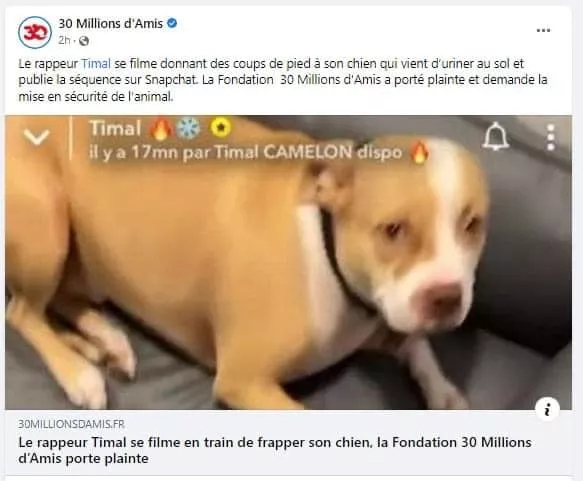The height and width of the screenshot is (481, 583).
Task: Collapse the story with the down chevron
Action: pyautogui.click(x=36, y=137)
